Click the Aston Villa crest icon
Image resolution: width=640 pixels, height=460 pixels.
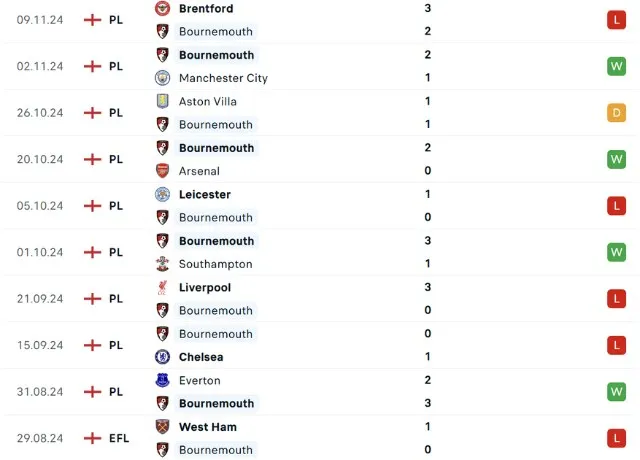pyautogui.click(x=163, y=101)
